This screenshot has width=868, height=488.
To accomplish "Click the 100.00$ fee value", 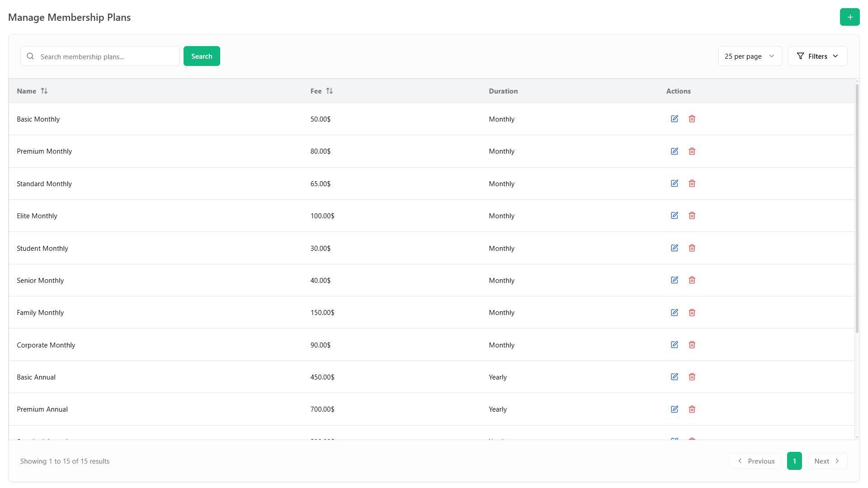I will (322, 216).
